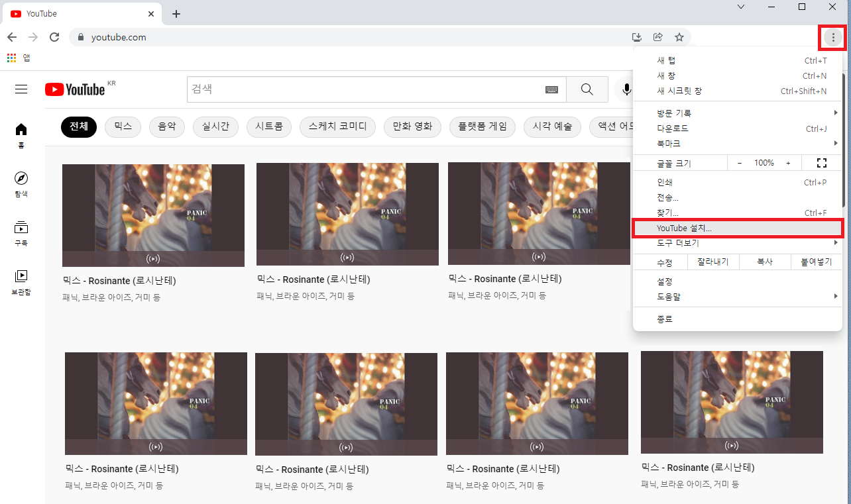Click the install app icon in address bar
This screenshot has height=504, width=851.
click(637, 37)
